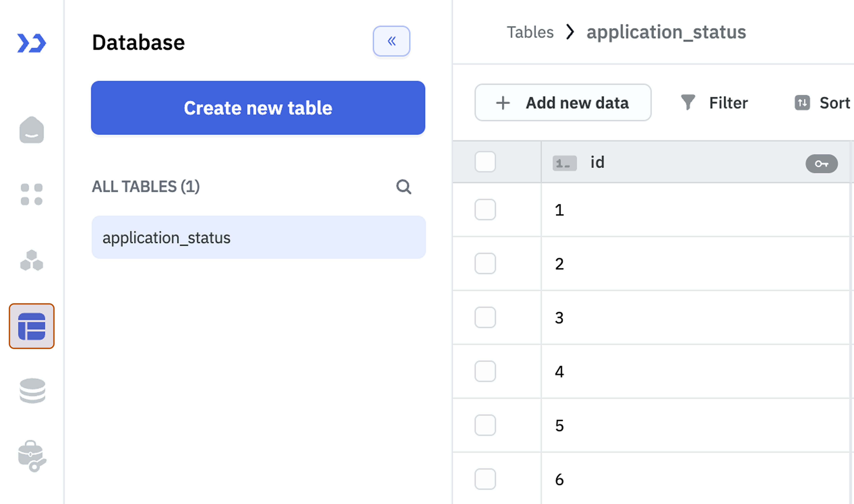Viewport: 854px width, 504px height.
Task: Click the double-chevron logo in the sidebar
Action: [32, 43]
